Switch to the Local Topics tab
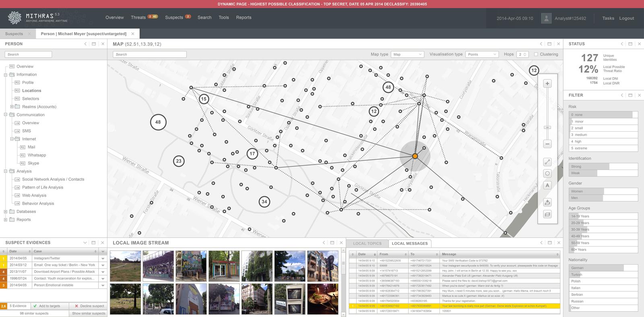 tap(367, 243)
